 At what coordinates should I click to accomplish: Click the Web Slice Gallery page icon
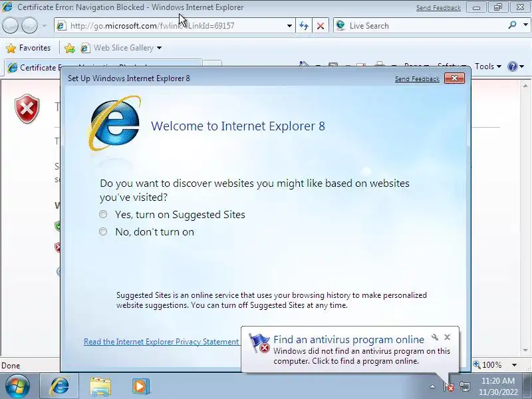(85, 48)
